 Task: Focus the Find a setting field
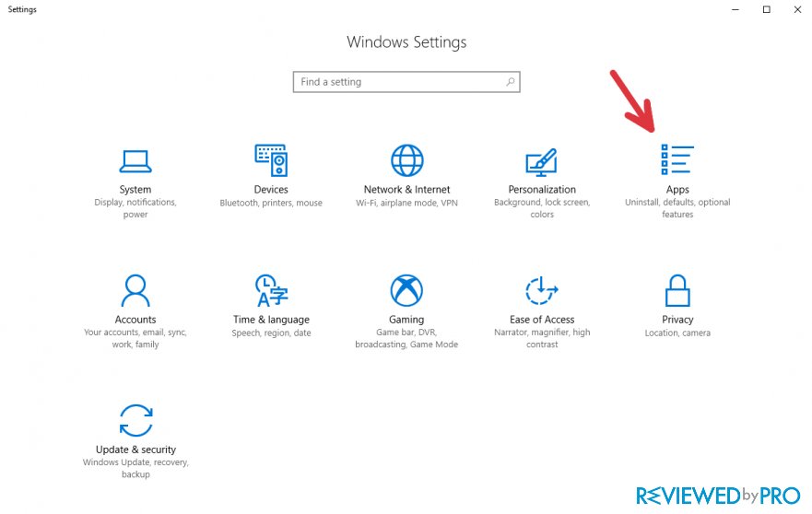pyautogui.click(x=406, y=82)
